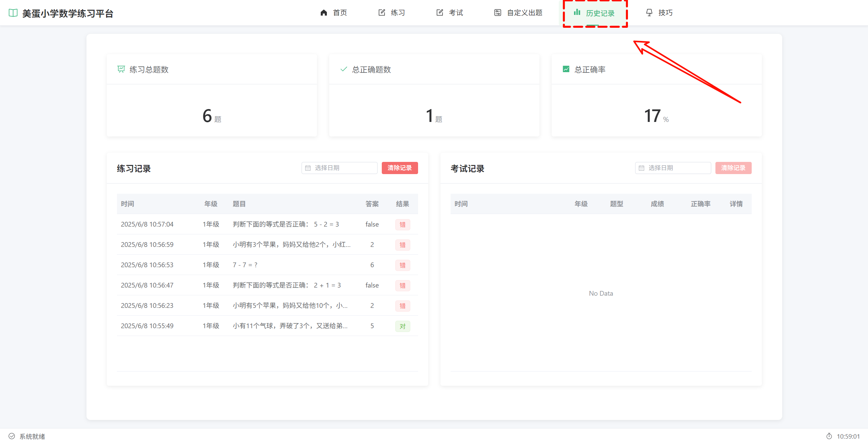Click the 错 tag for 7 - 7 question

(402, 265)
